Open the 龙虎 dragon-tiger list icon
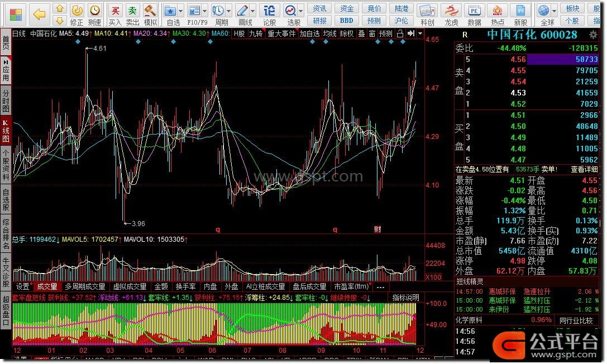 pyautogui.click(x=451, y=15)
